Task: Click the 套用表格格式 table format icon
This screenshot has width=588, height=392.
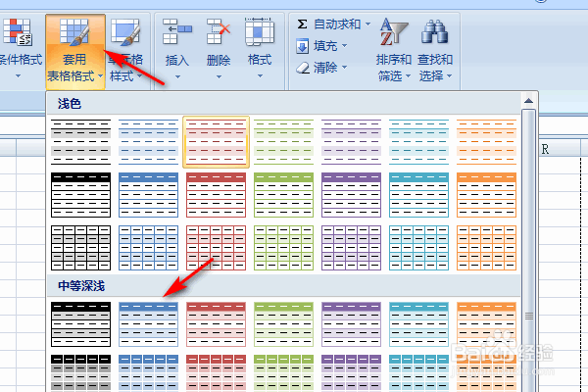Action: (x=74, y=32)
